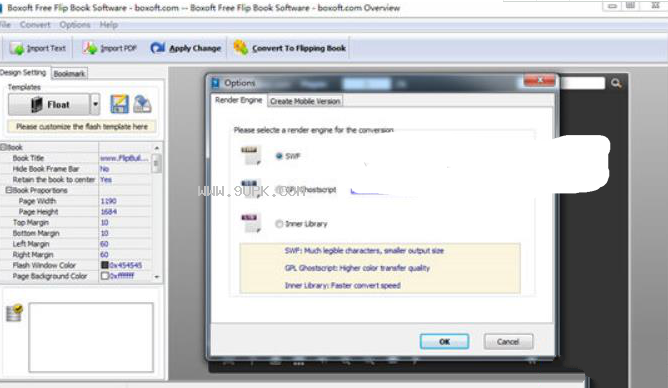Viewport: 668px width, 388px height.
Task: Click the Inner Library engine icon
Action: click(250, 223)
